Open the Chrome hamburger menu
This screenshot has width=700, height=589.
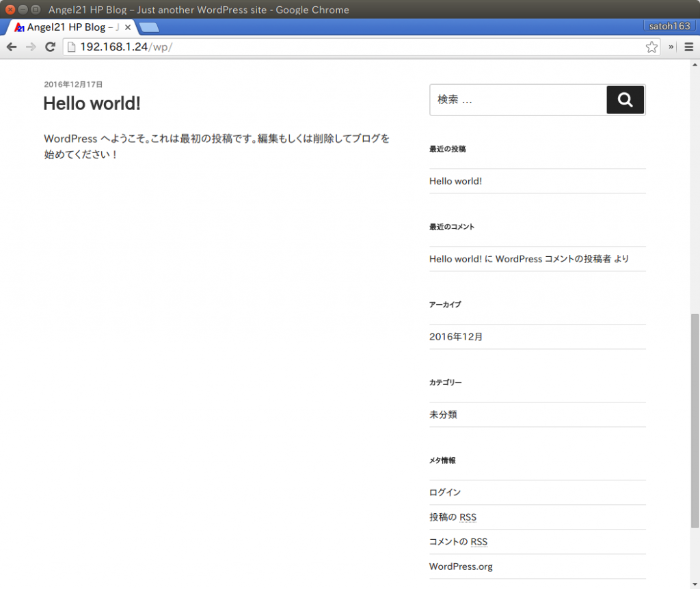tap(689, 47)
